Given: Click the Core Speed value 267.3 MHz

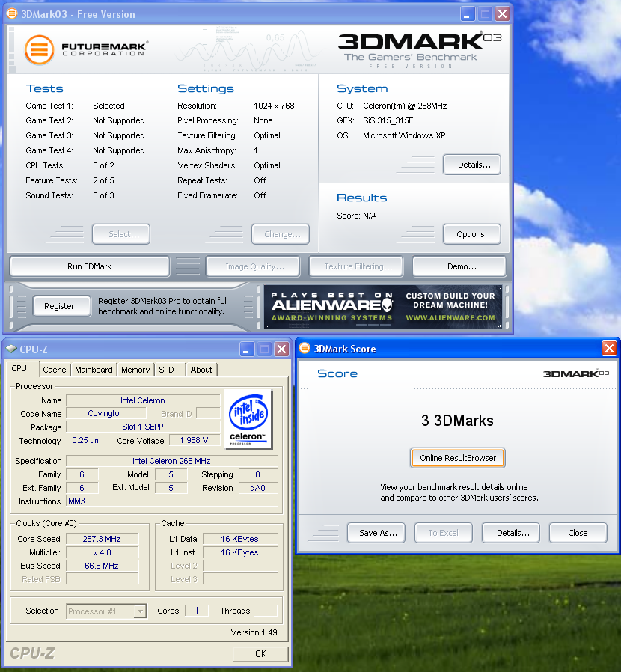Looking at the screenshot, I should coord(102,539).
